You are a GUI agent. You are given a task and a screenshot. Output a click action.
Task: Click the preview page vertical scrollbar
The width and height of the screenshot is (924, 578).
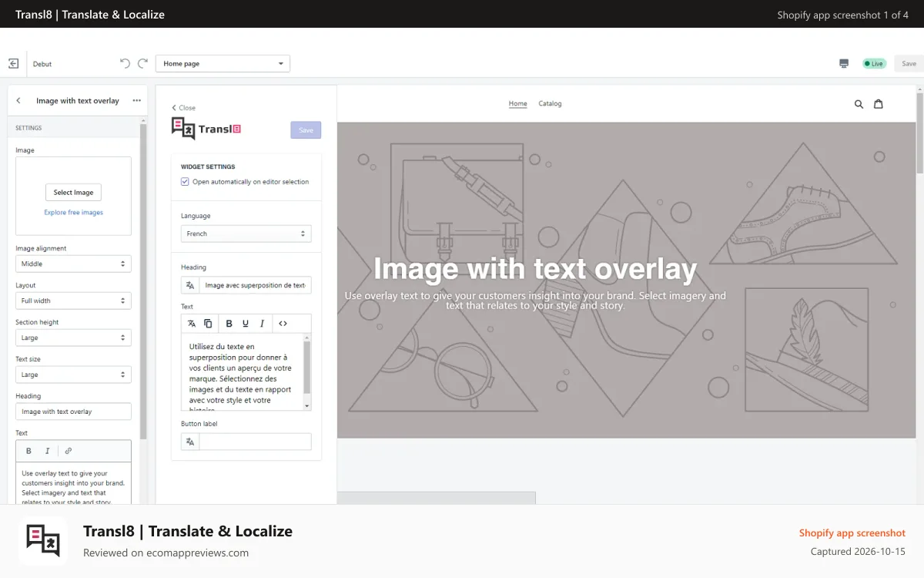(919, 133)
